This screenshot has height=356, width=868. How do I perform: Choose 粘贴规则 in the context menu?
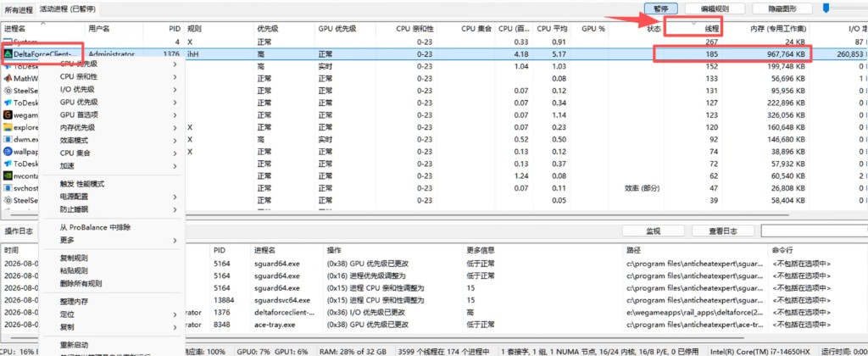pyautogui.click(x=111, y=270)
